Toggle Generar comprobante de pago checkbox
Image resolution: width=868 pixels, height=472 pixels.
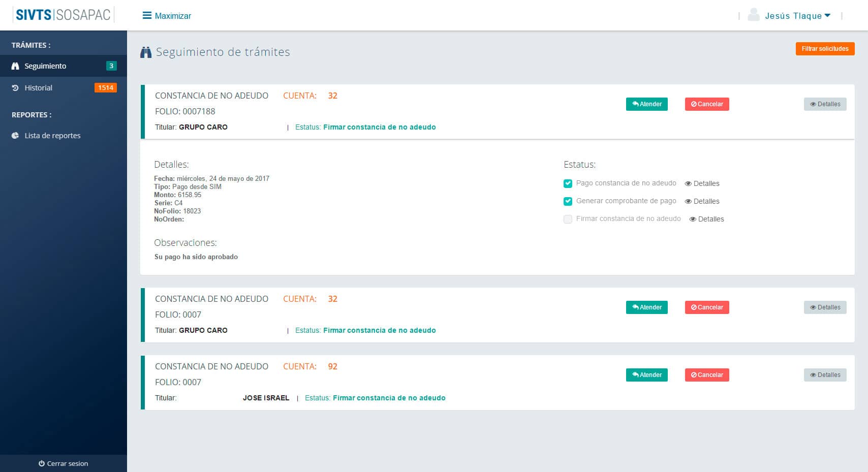pos(568,201)
